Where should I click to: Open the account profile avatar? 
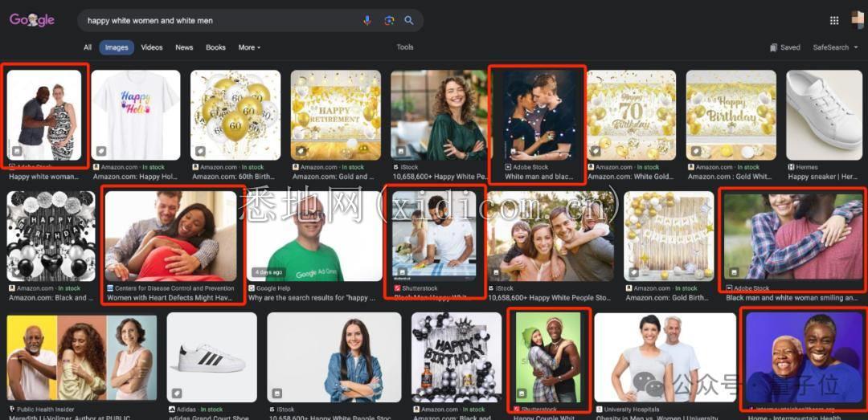click(x=856, y=19)
